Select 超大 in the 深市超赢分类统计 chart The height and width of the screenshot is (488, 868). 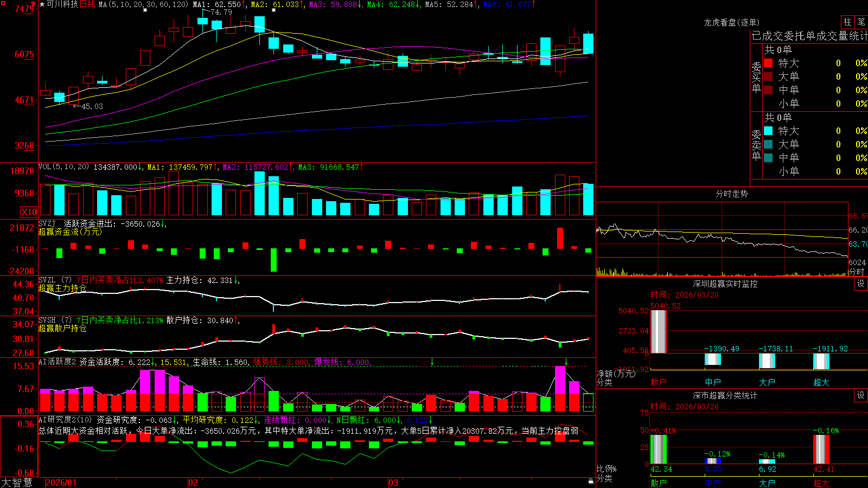tap(821, 483)
